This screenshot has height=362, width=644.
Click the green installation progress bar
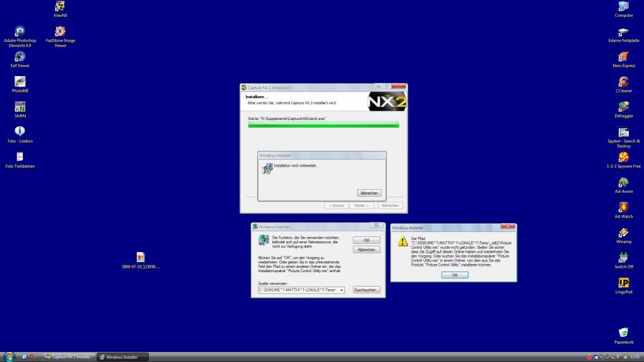click(323, 125)
